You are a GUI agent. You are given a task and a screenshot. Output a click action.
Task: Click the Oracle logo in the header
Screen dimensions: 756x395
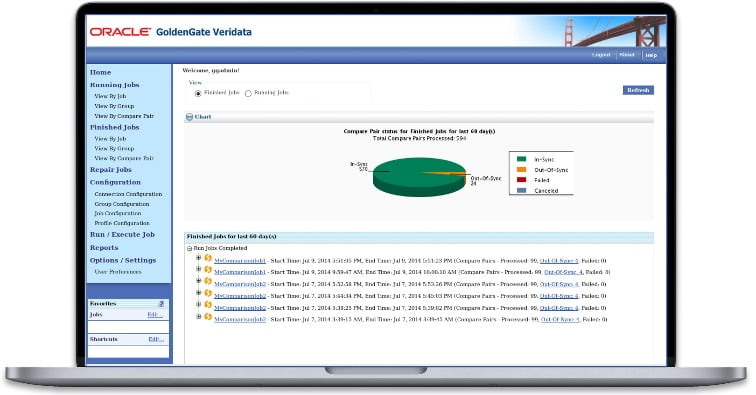coord(120,32)
